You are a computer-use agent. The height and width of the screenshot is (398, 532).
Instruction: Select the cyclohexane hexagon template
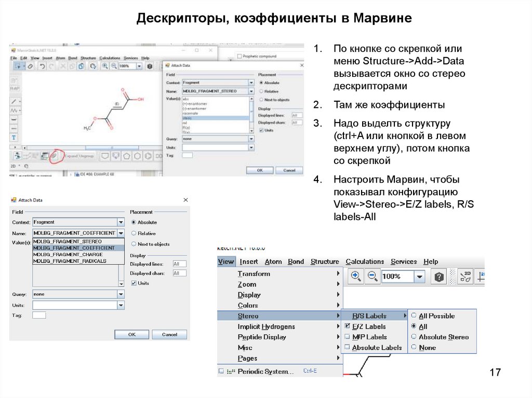click(137, 156)
